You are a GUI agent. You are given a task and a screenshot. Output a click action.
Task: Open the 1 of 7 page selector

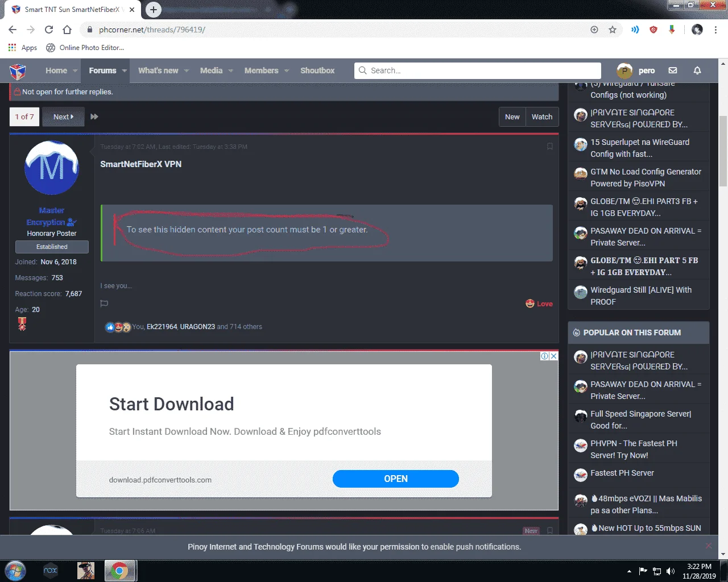(x=24, y=117)
